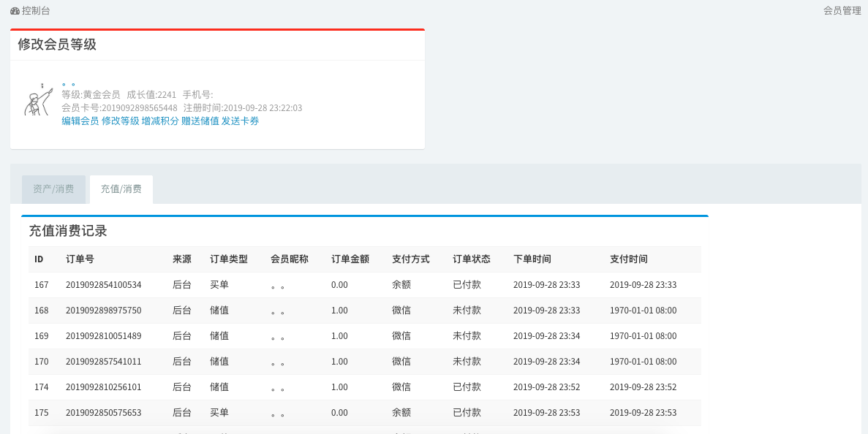The height and width of the screenshot is (434, 868).
Task: Click 余额 payment method in row 175
Action: pyautogui.click(x=401, y=412)
